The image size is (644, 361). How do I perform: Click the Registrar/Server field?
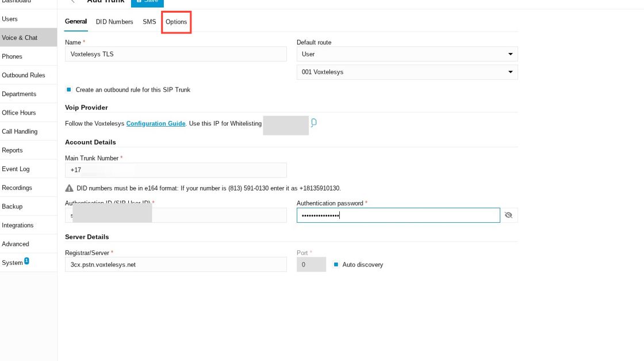pos(176,264)
